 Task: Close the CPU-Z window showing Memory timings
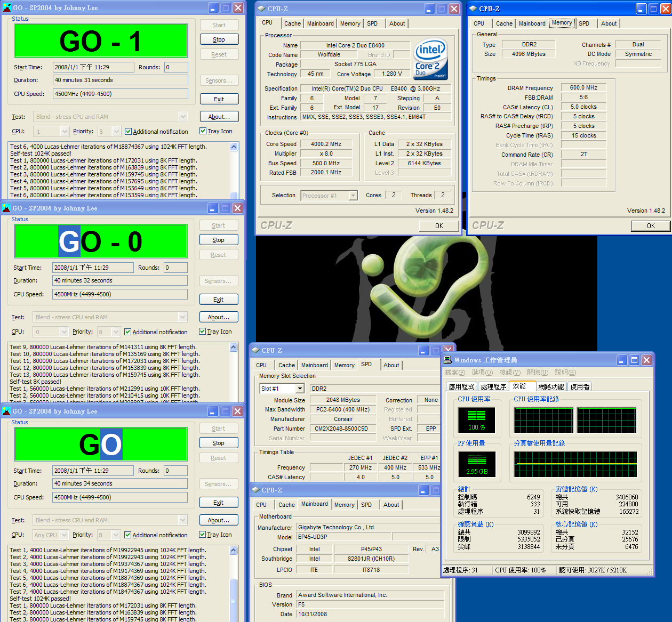[666, 9]
